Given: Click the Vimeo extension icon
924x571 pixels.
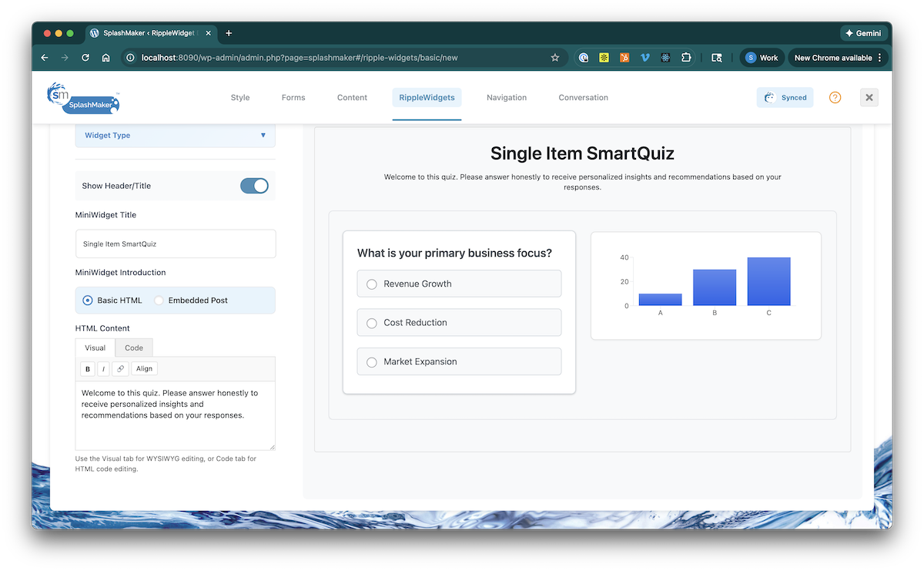Looking at the screenshot, I should [645, 58].
